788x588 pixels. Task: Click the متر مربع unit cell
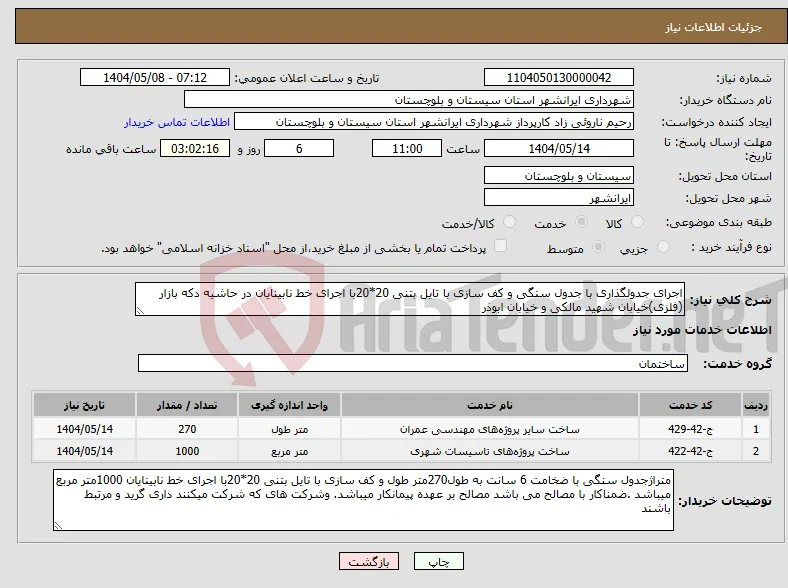[x=289, y=451]
